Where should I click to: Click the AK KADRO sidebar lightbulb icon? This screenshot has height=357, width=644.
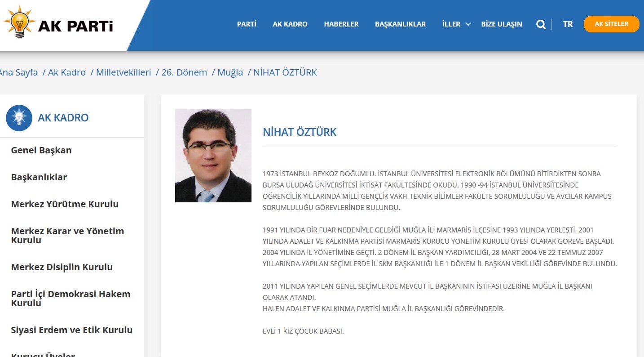tap(19, 118)
